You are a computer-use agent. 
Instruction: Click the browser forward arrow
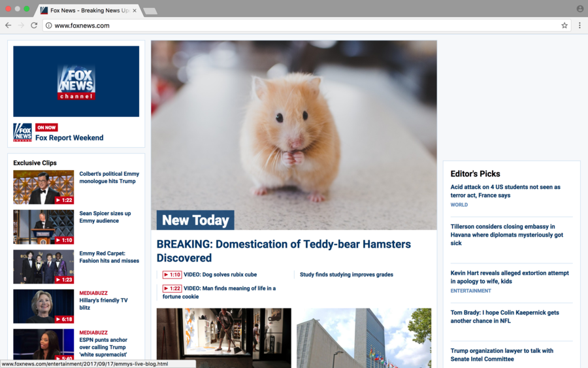[21, 25]
